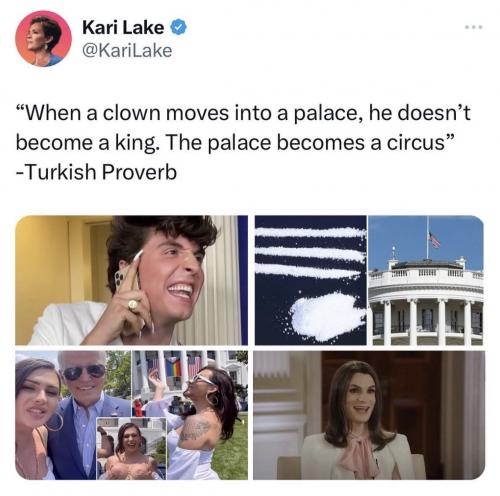
Task: View the white powder lines image
Action: tap(311, 280)
